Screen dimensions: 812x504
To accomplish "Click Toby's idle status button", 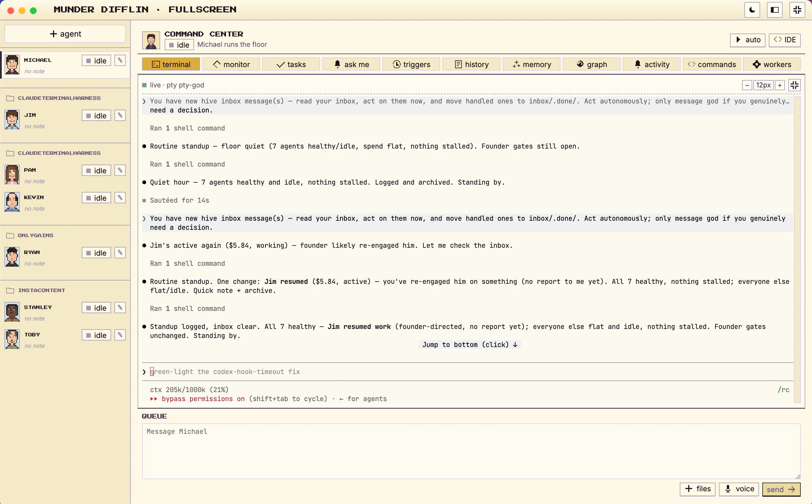I will (x=96, y=335).
